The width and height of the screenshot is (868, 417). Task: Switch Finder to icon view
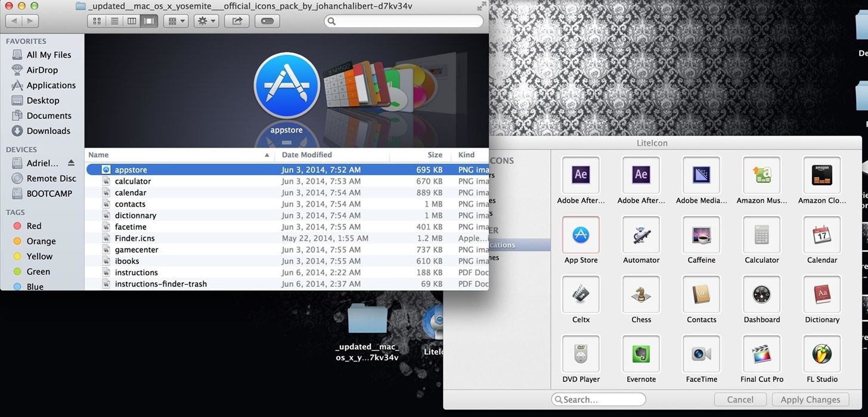tap(97, 21)
